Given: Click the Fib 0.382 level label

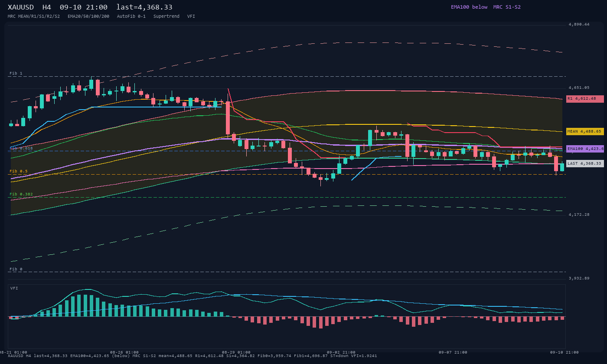Looking at the screenshot, I should tap(21, 194).
